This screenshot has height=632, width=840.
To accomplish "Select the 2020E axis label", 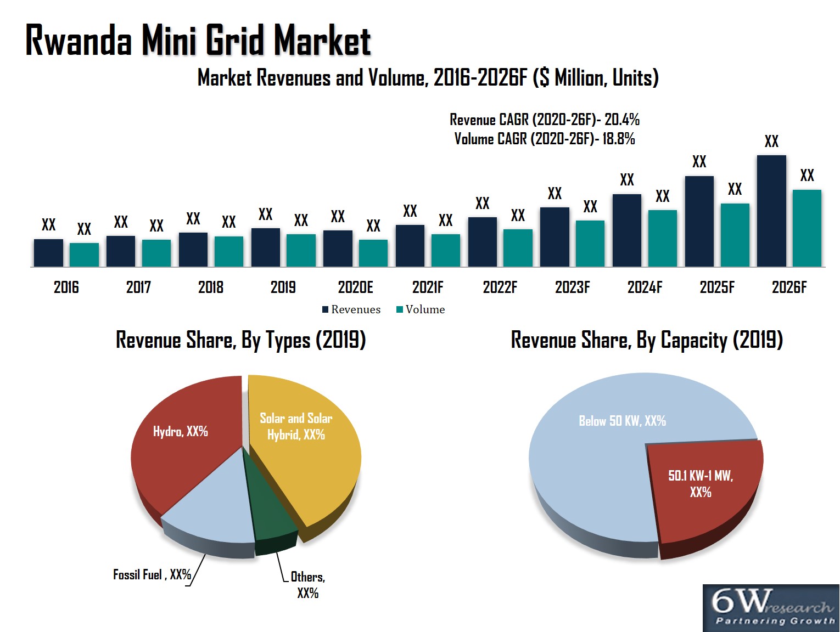I will 356,287.
